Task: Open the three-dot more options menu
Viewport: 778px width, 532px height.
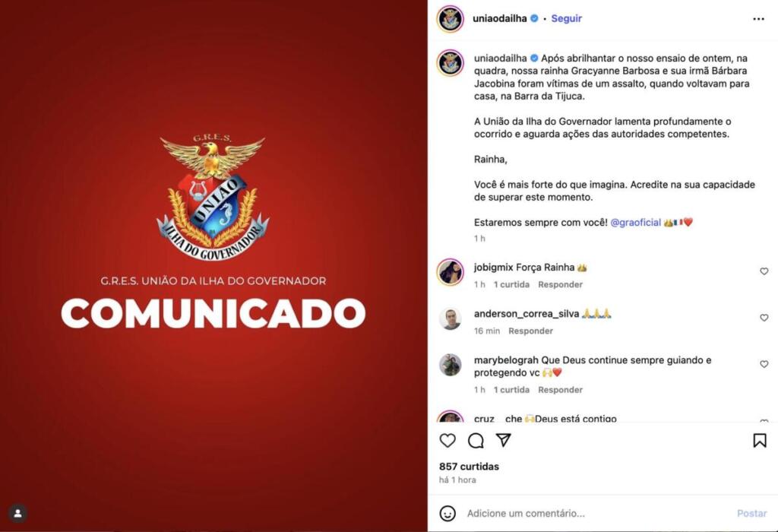Action: (758, 19)
